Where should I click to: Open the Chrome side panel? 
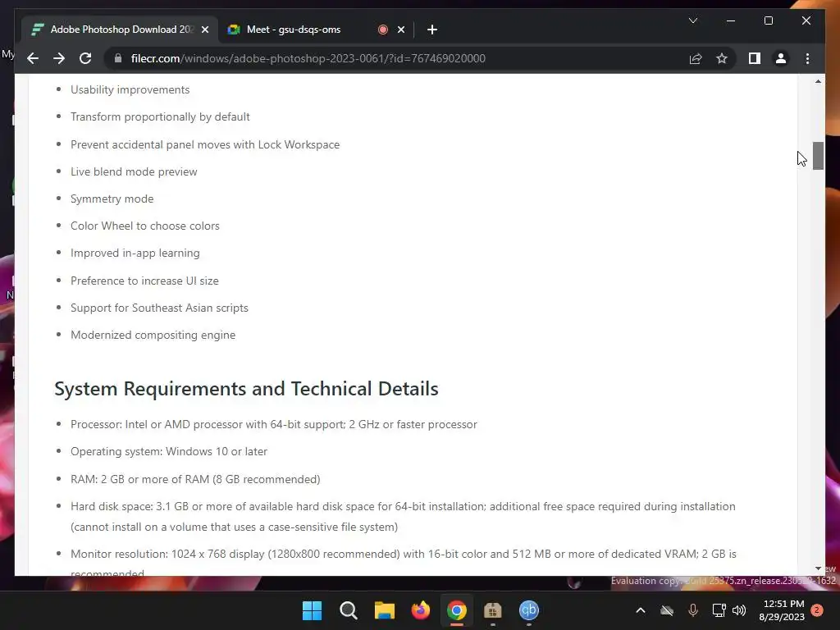(x=755, y=58)
